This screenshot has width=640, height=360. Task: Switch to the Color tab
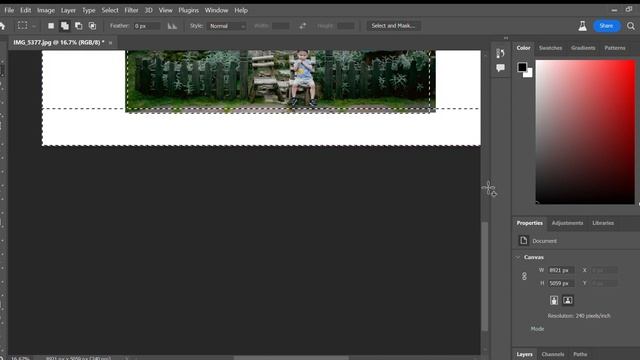point(523,48)
